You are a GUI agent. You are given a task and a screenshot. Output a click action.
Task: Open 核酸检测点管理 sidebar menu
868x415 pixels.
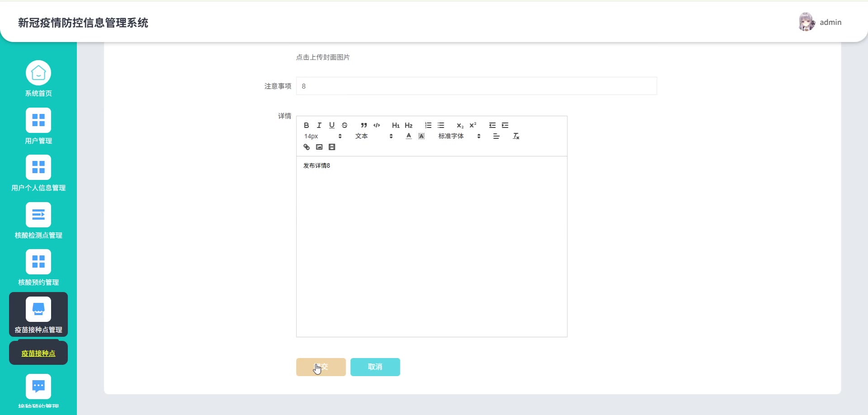coord(38,221)
